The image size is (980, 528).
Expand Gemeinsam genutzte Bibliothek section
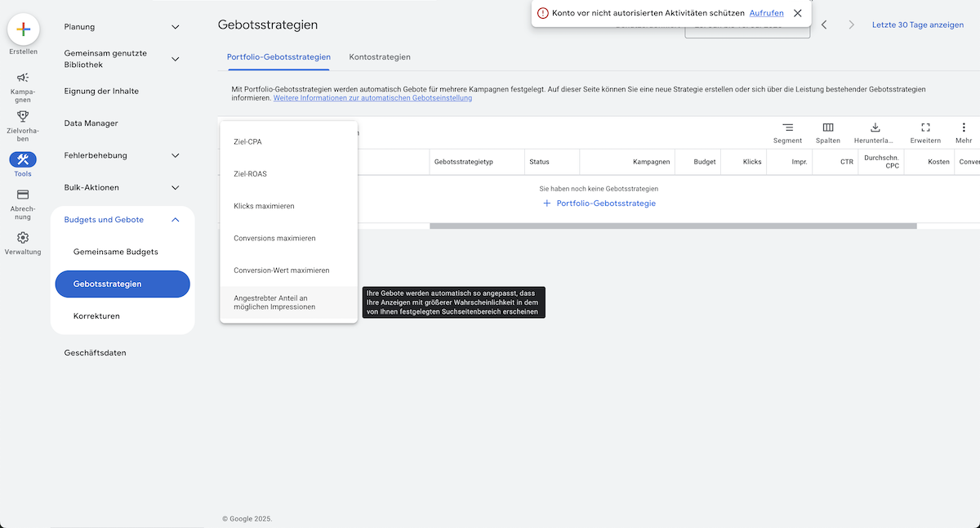pos(176,59)
